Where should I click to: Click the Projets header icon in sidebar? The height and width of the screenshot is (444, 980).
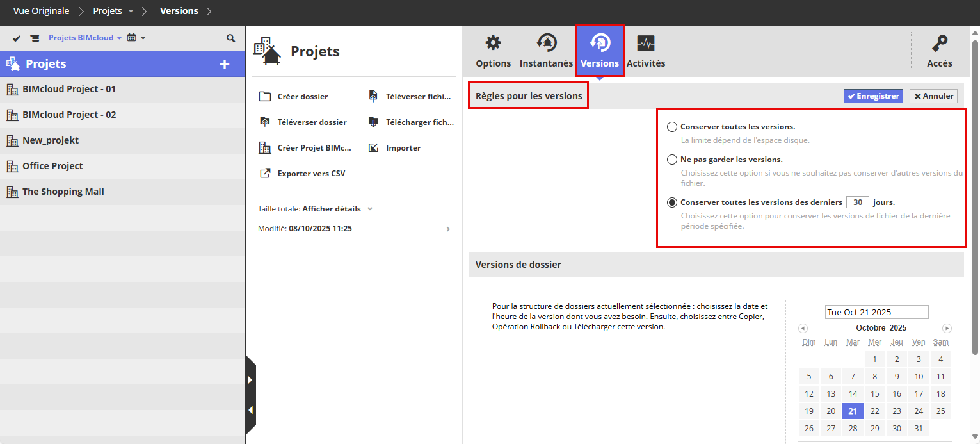click(x=13, y=63)
